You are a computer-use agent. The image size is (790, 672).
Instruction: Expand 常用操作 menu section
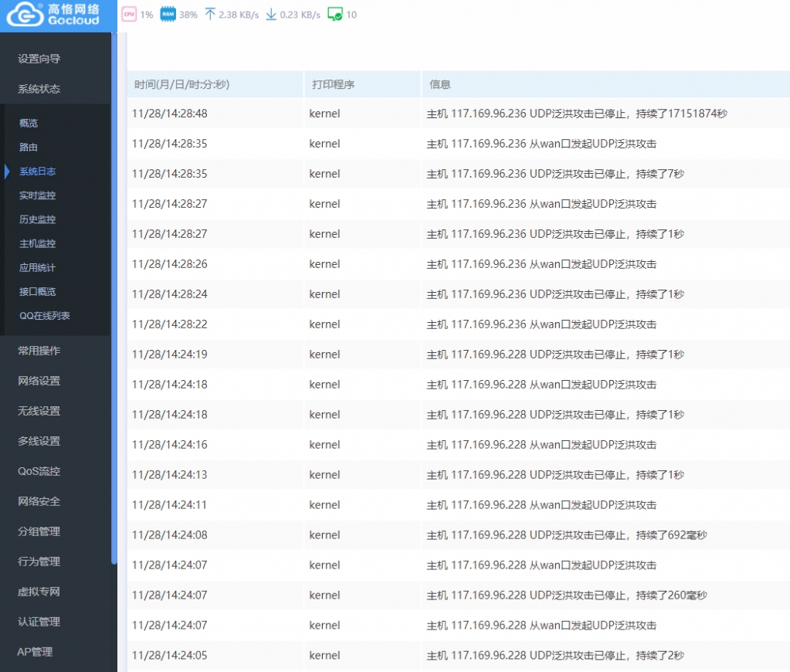tap(39, 351)
